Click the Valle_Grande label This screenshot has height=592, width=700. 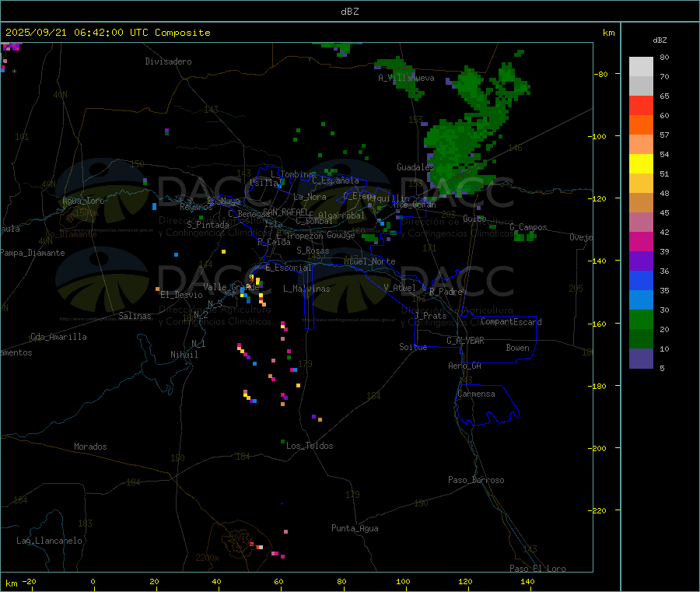click(x=231, y=287)
